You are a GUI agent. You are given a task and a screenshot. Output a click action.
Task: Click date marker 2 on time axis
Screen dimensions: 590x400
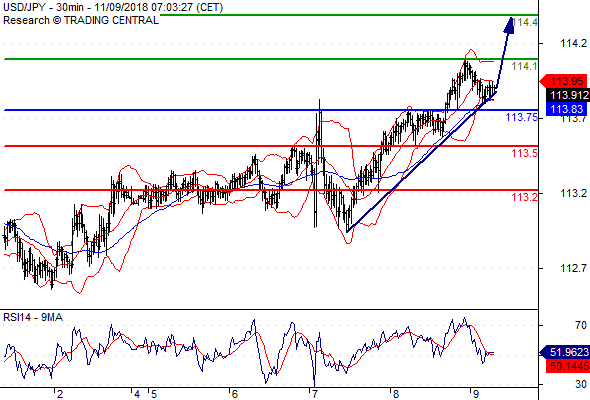[x=60, y=394]
